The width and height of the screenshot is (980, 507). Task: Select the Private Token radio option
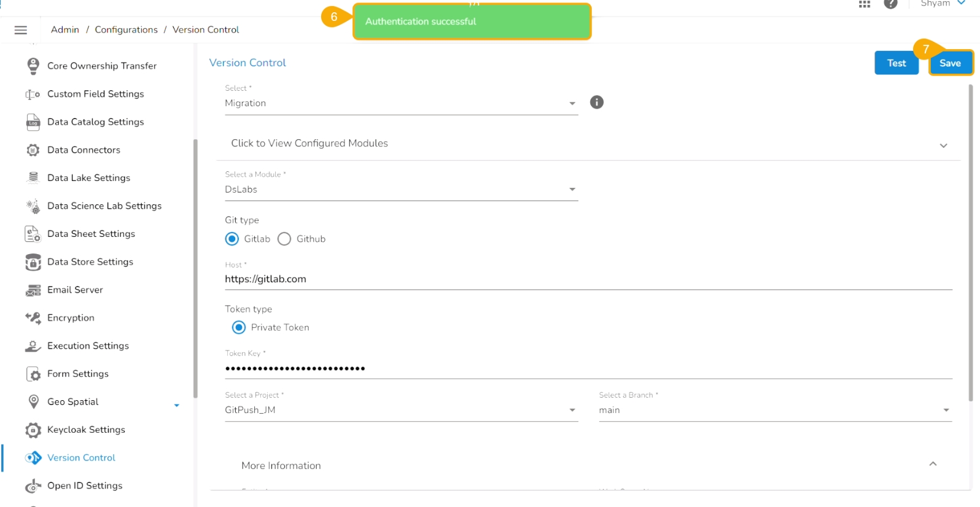239,328
